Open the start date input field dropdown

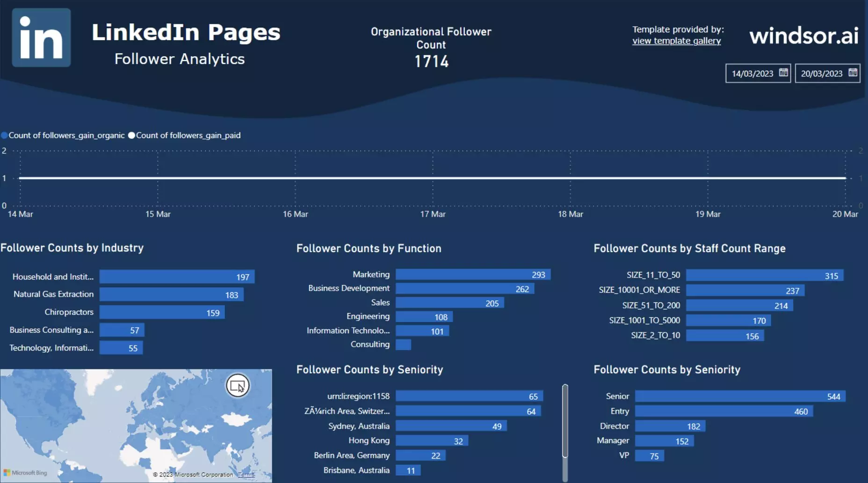tap(753, 73)
